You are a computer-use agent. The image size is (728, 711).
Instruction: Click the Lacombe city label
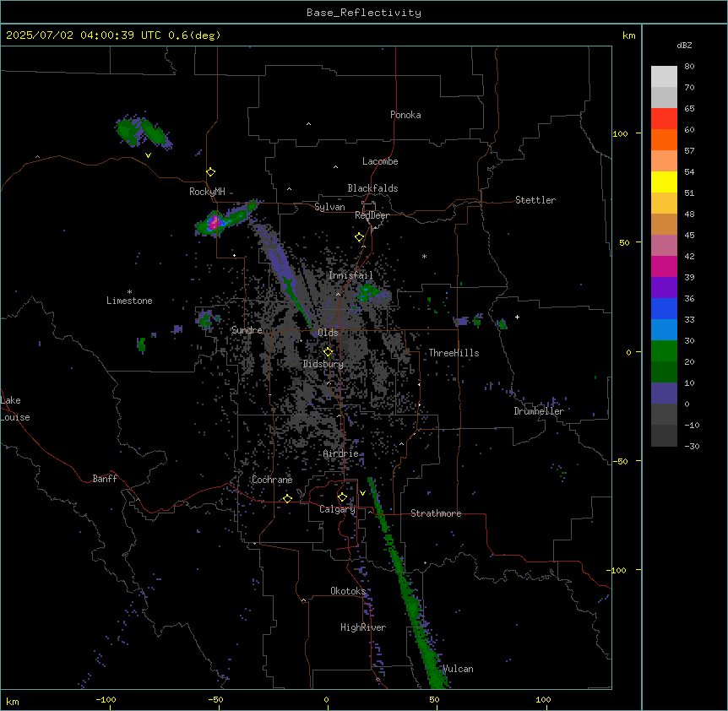pyautogui.click(x=380, y=161)
